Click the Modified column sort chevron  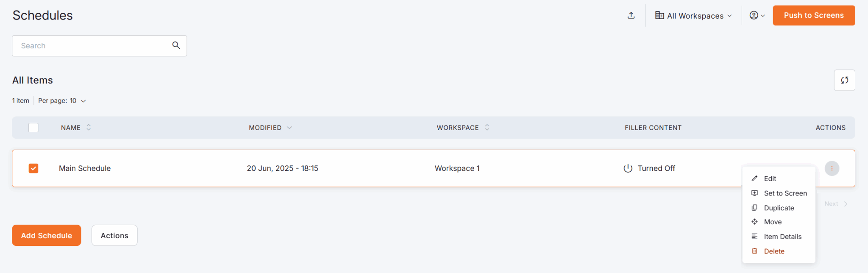290,127
